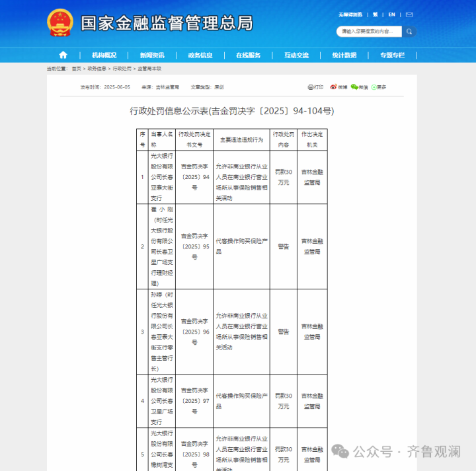Viewport: 476px width, 471px height.
Task: Focus the site search input field
Action: [x=369, y=32]
